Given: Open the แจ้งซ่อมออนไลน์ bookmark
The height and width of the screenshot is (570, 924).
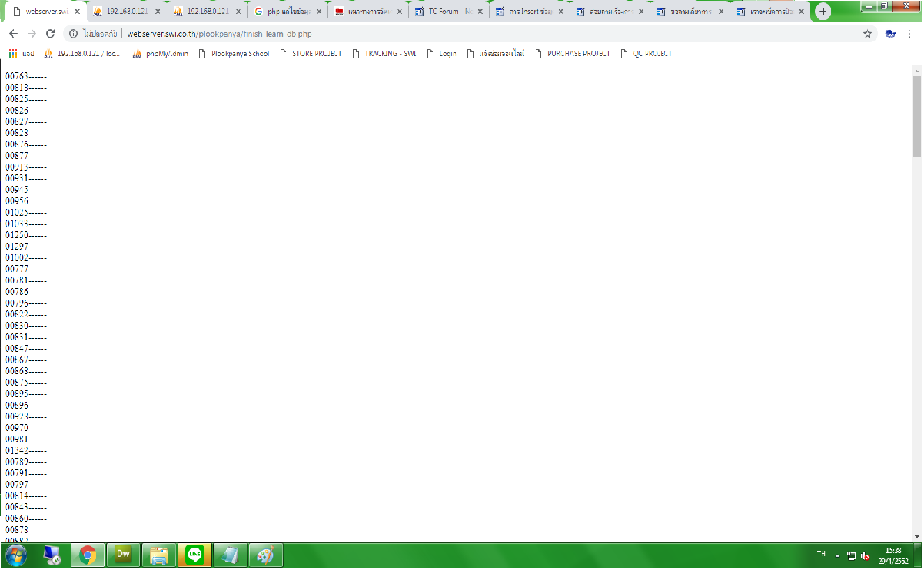Looking at the screenshot, I should pos(496,54).
